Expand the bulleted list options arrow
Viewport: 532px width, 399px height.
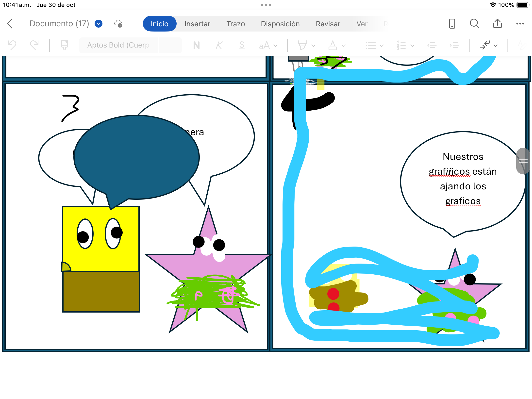(382, 46)
